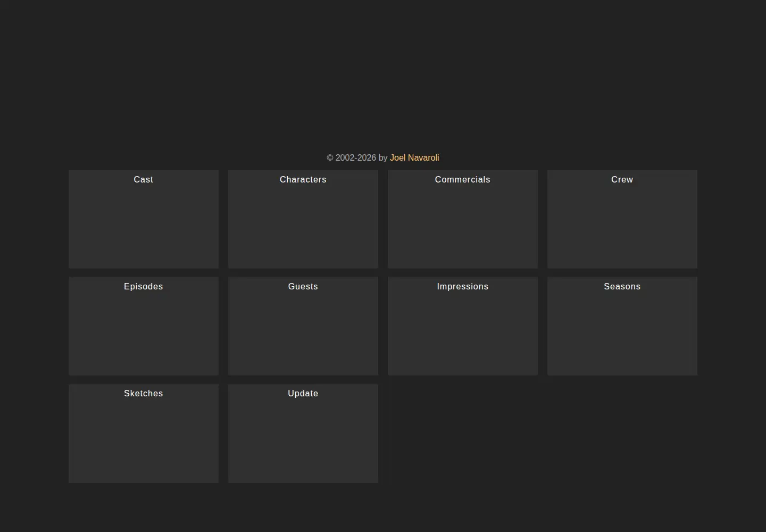The width and height of the screenshot is (766, 532).
Task: Open the Crew card
Action: click(x=622, y=219)
